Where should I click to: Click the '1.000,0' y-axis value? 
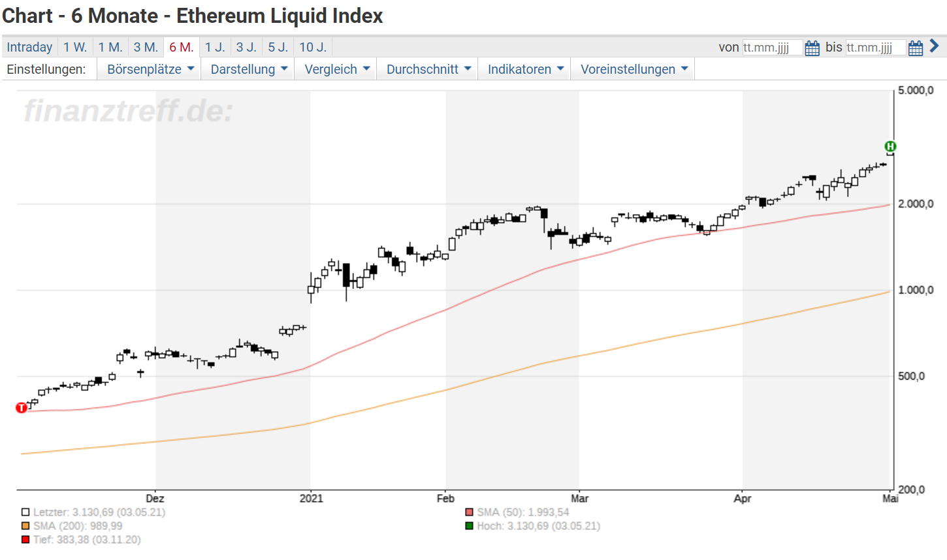click(916, 290)
